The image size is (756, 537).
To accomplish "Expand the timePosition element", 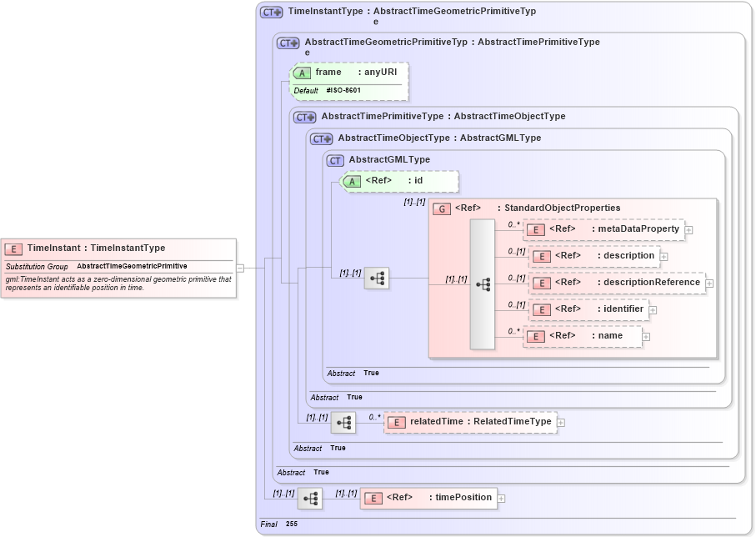I will coord(501,499).
